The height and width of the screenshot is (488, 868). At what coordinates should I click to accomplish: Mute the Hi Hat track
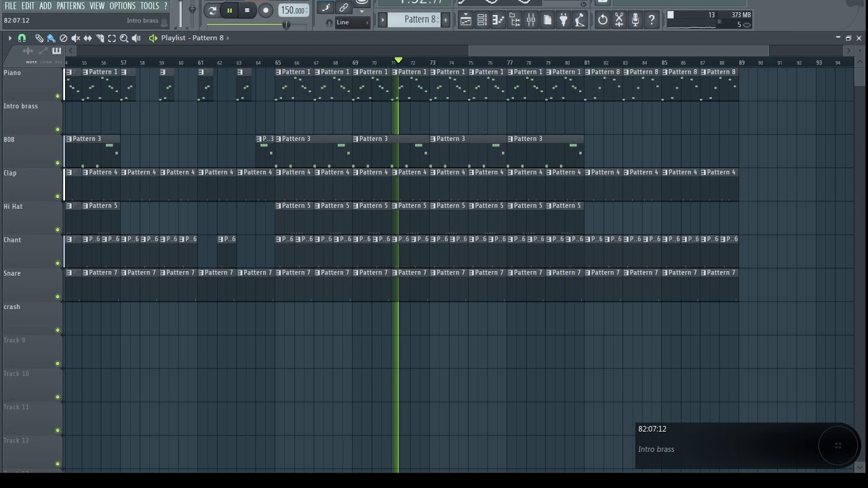(x=58, y=230)
